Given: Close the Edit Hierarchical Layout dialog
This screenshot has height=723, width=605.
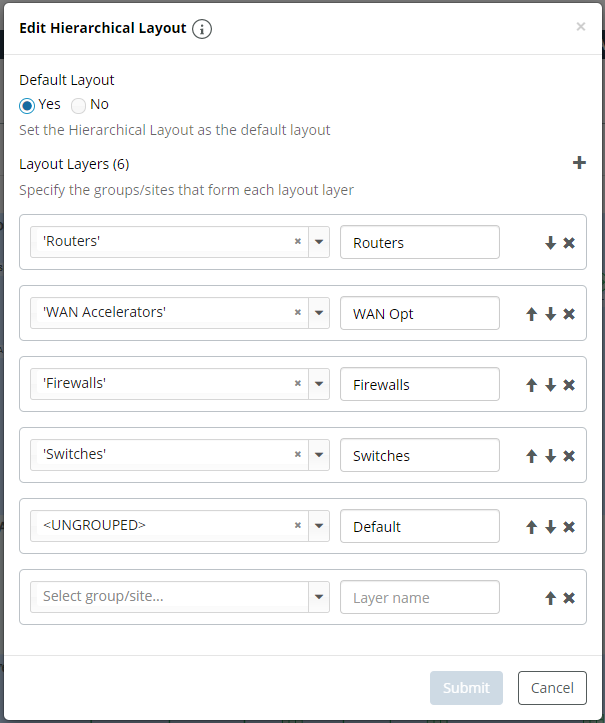Looking at the screenshot, I should click(x=581, y=27).
